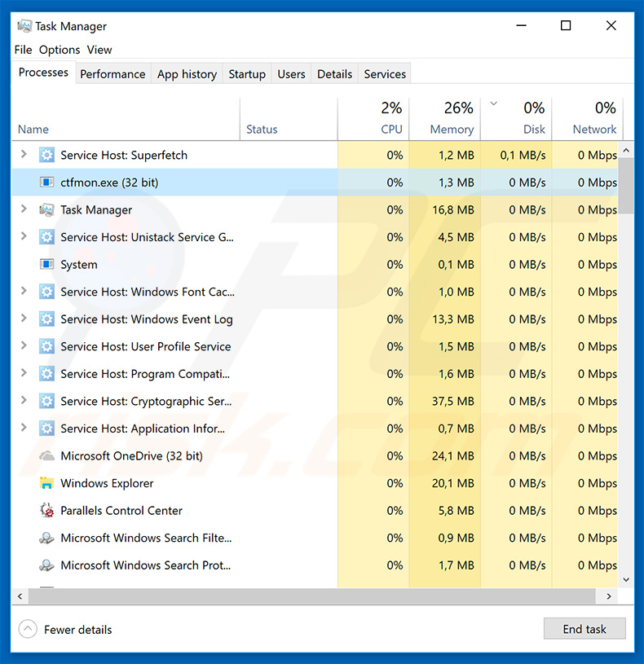Expand the Task Manager process group

24,209
